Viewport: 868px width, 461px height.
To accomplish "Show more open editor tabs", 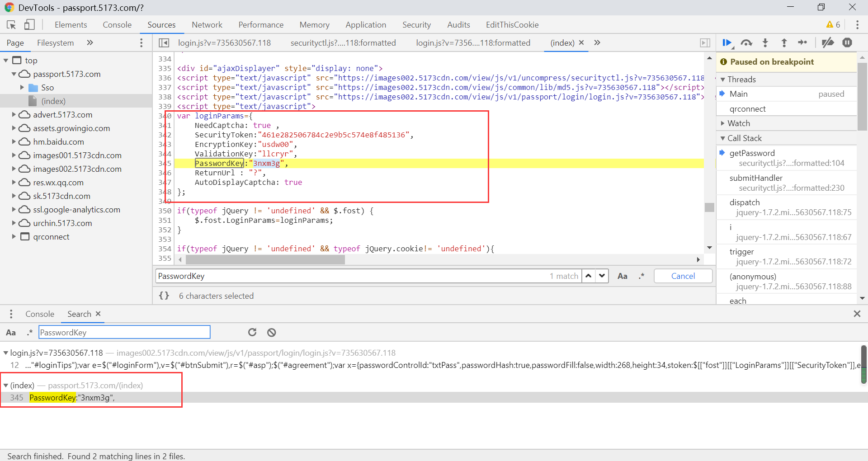I will 597,42.
